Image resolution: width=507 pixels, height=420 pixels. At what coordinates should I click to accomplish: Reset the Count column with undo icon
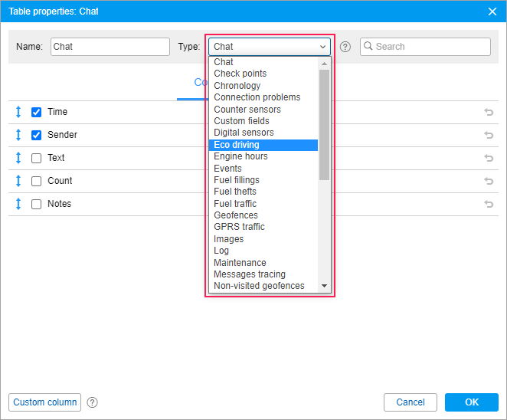point(489,181)
